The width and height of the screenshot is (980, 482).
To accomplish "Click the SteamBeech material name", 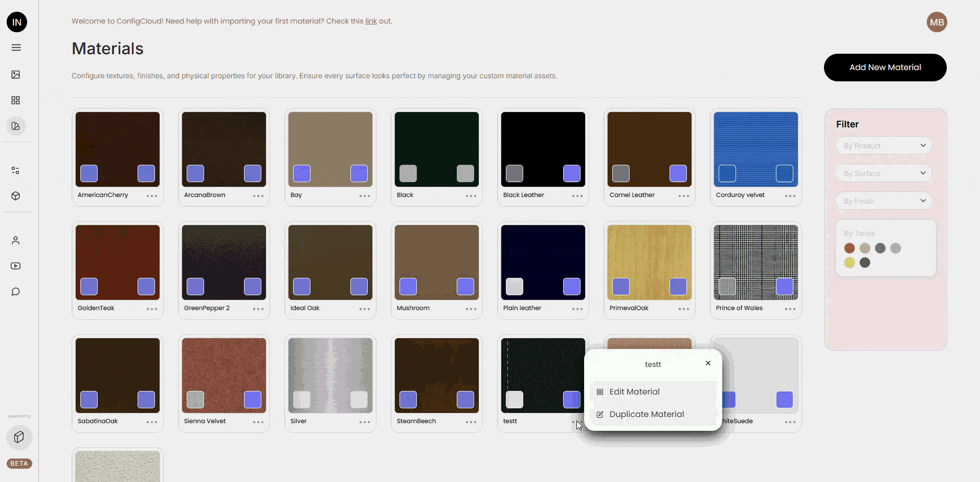I will [416, 421].
